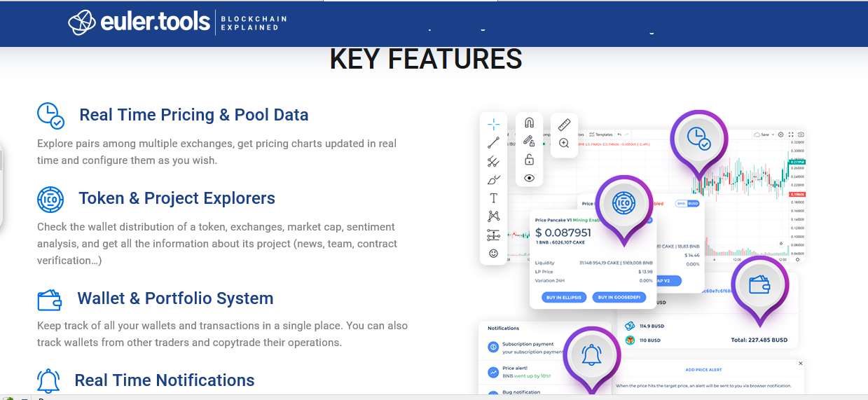Click the chart undo arrow
The height and width of the screenshot is (400, 868).
click(619, 135)
